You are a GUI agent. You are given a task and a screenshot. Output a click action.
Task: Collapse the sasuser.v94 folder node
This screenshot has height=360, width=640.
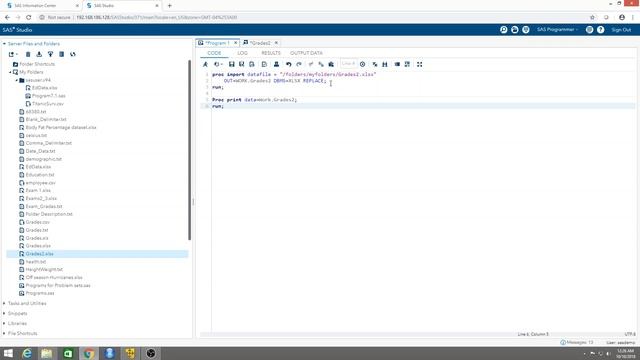tap(17, 80)
